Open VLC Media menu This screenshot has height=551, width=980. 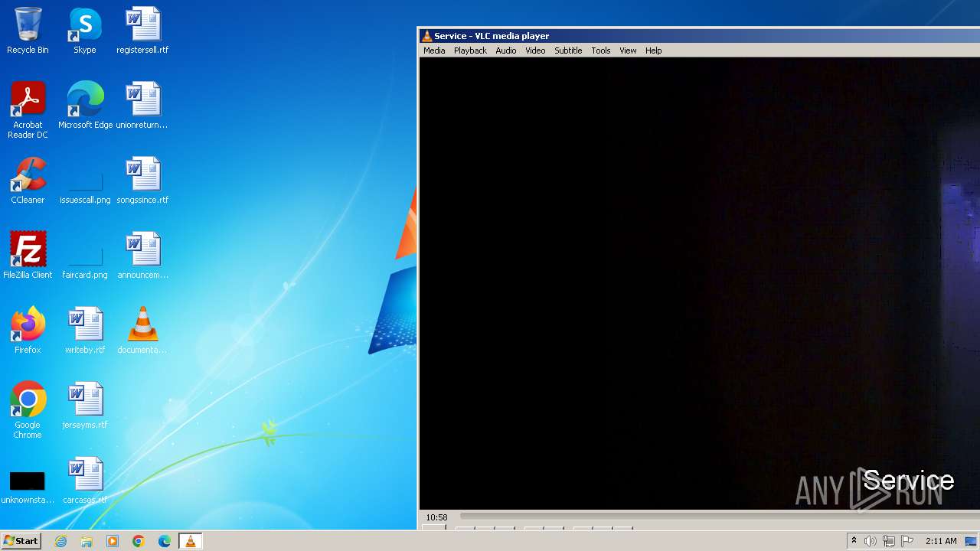434,51
